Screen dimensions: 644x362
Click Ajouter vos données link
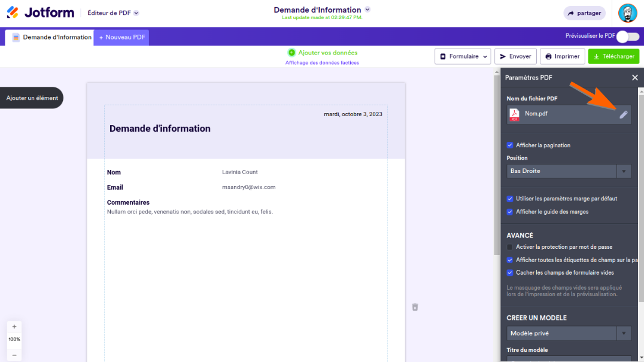pyautogui.click(x=328, y=53)
